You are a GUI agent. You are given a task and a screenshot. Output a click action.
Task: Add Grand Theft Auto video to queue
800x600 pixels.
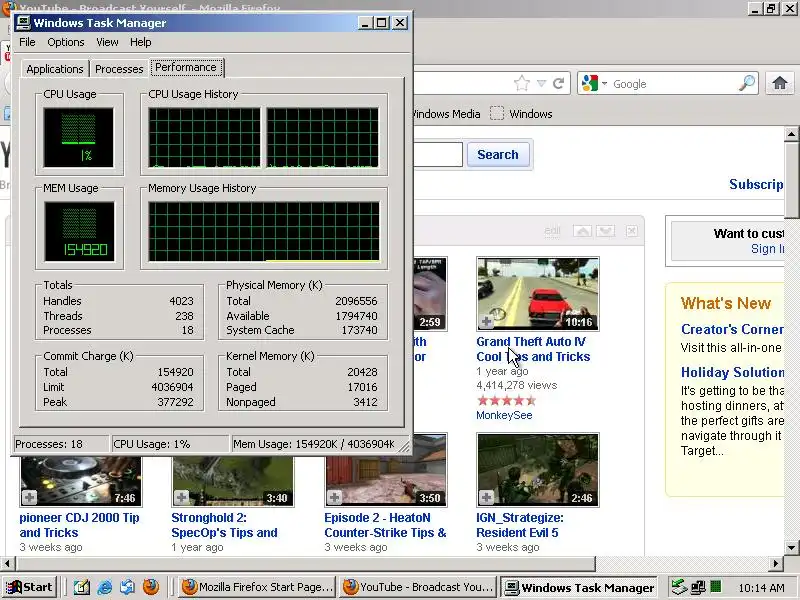tap(486, 321)
